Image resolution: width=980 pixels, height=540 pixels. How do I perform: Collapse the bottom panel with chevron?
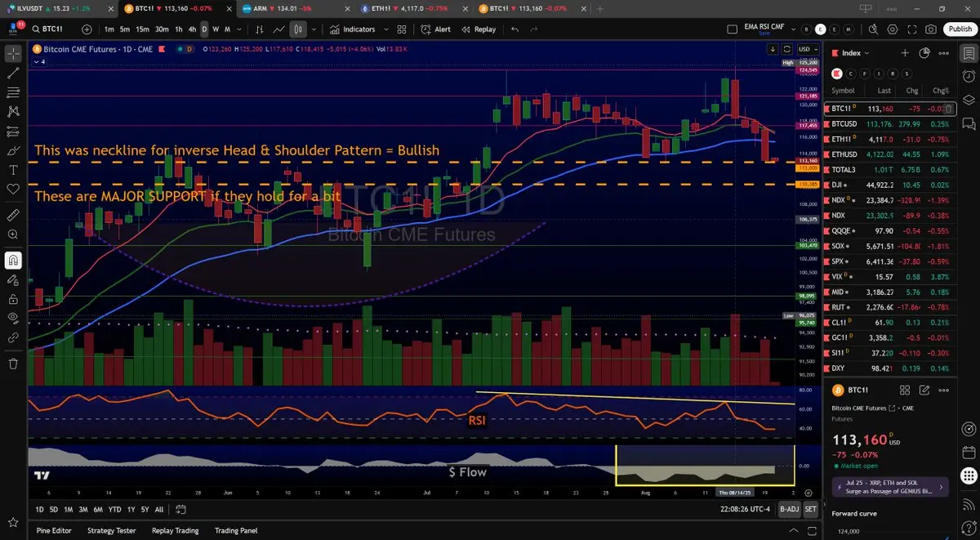[x=795, y=530]
